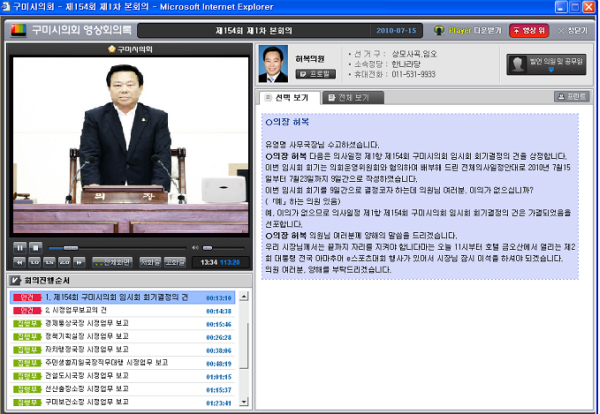
Task: Set playback speed to 1.5
Action: (50, 262)
